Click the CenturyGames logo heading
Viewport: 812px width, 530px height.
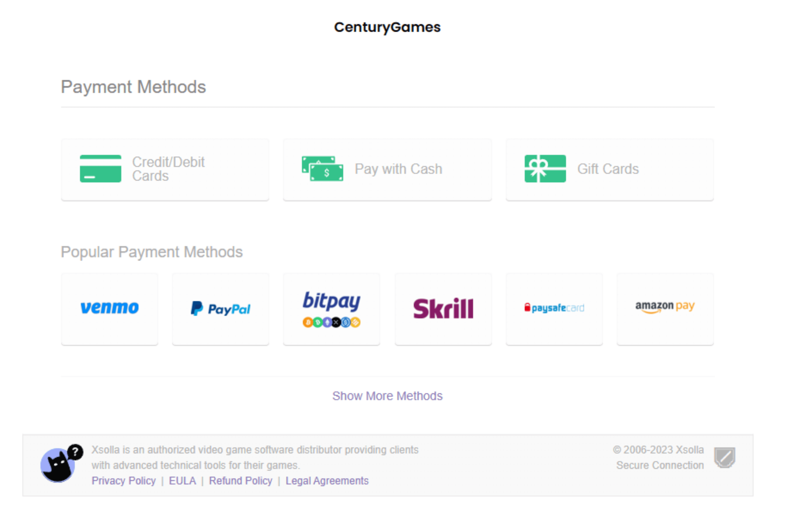[x=387, y=27]
